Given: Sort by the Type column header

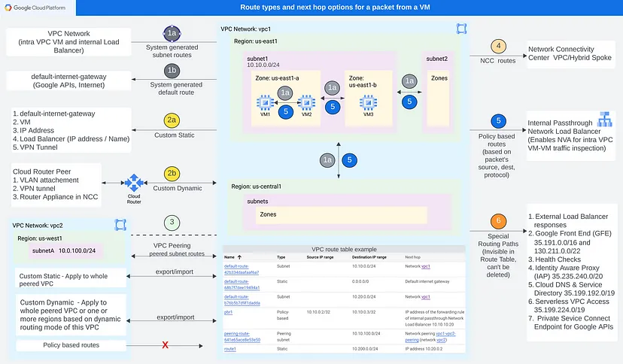Looking at the screenshot, I should (281, 257).
